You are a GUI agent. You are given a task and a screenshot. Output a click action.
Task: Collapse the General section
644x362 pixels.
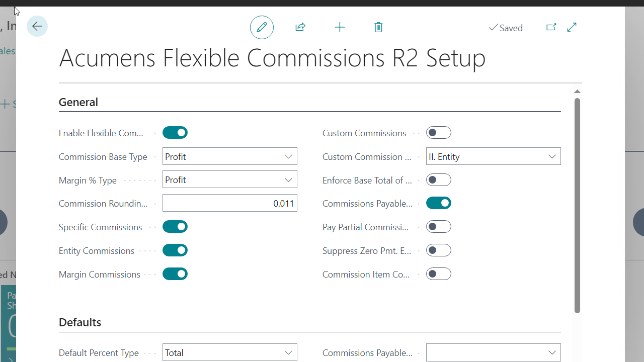click(78, 102)
